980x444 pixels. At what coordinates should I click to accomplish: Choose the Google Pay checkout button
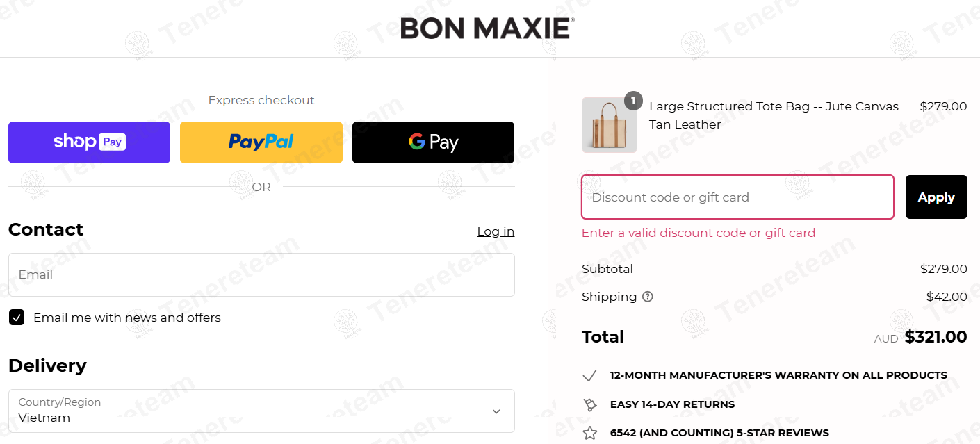[x=433, y=142]
